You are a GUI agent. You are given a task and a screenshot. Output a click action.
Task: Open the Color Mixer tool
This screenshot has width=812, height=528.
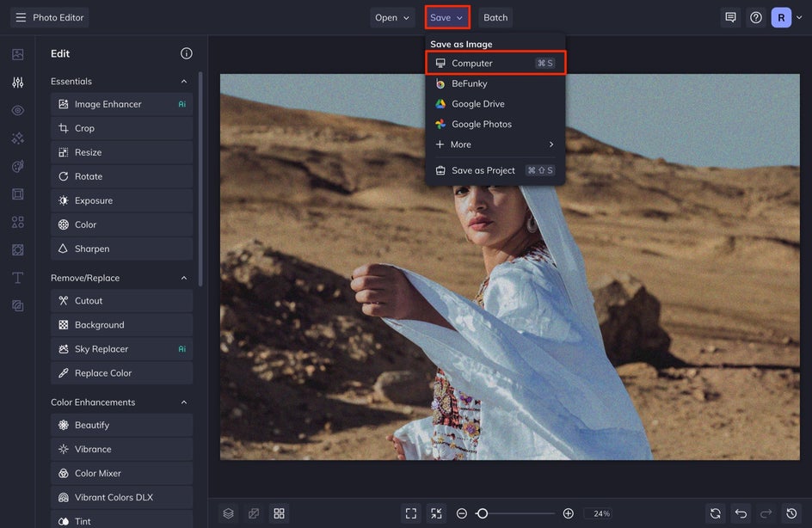coord(121,473)
